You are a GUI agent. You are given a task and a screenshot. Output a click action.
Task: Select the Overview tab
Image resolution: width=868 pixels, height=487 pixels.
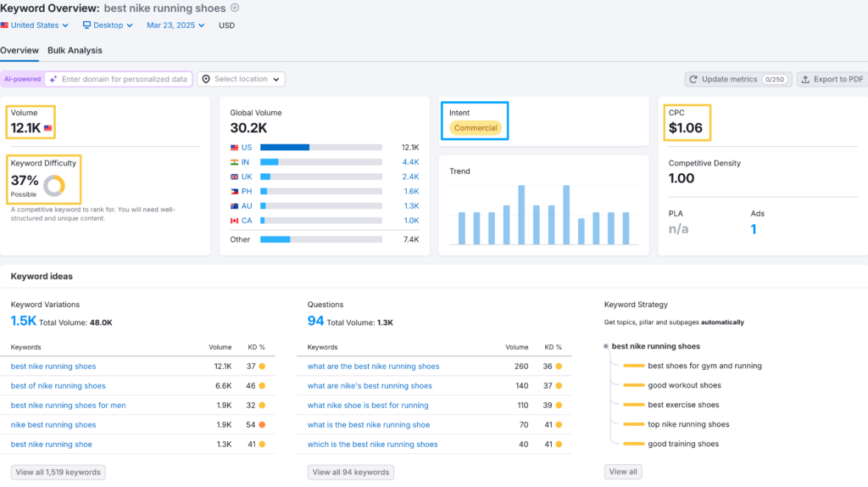tap(19, 51)
